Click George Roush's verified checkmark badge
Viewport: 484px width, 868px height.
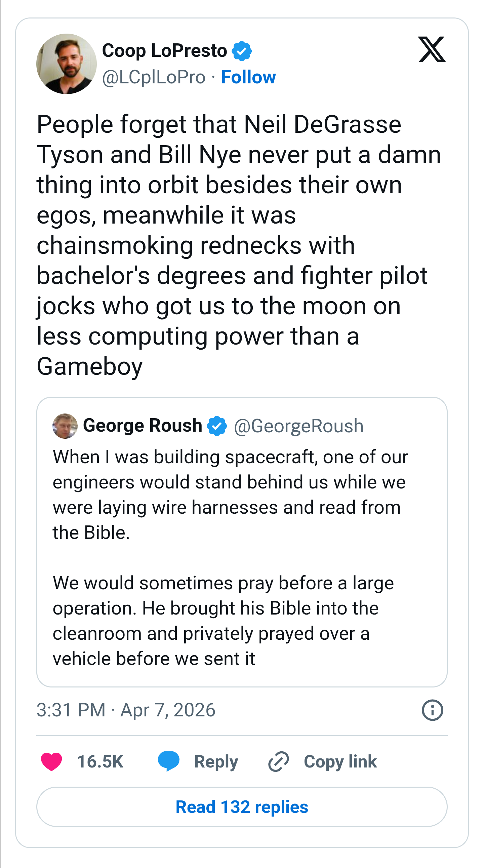[217, 426]
